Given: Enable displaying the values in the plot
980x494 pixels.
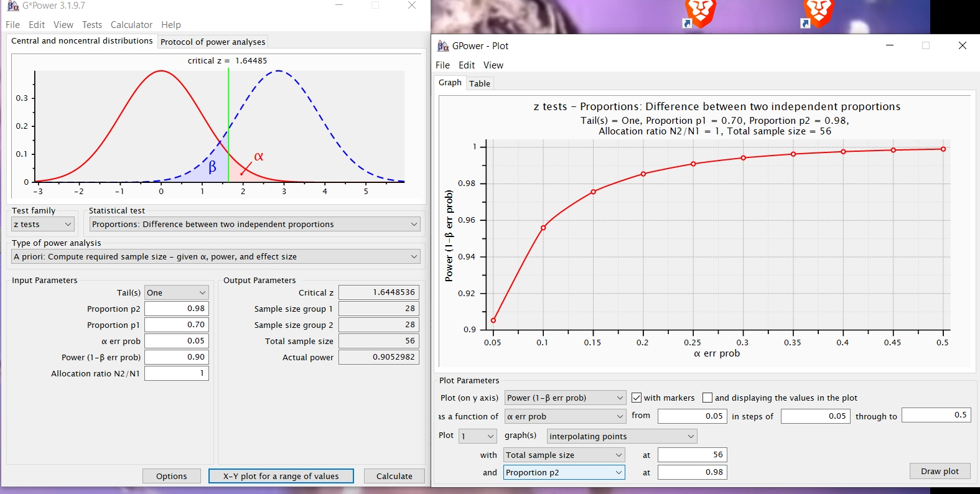Looking at the screenshot, I should coord(707,398).
